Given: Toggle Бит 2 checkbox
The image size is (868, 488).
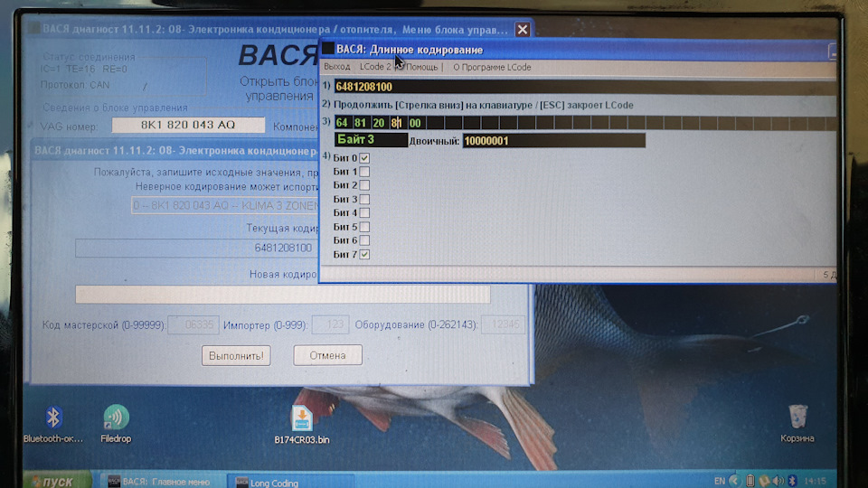Looking at the screenshot, I should click(364, 185).
